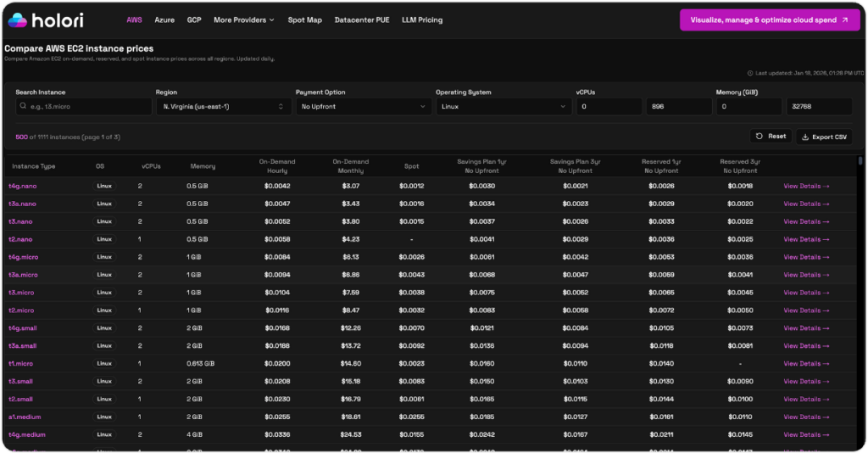Open the Payment Option dropdown

pyautogui.click(x=363, y=106)
